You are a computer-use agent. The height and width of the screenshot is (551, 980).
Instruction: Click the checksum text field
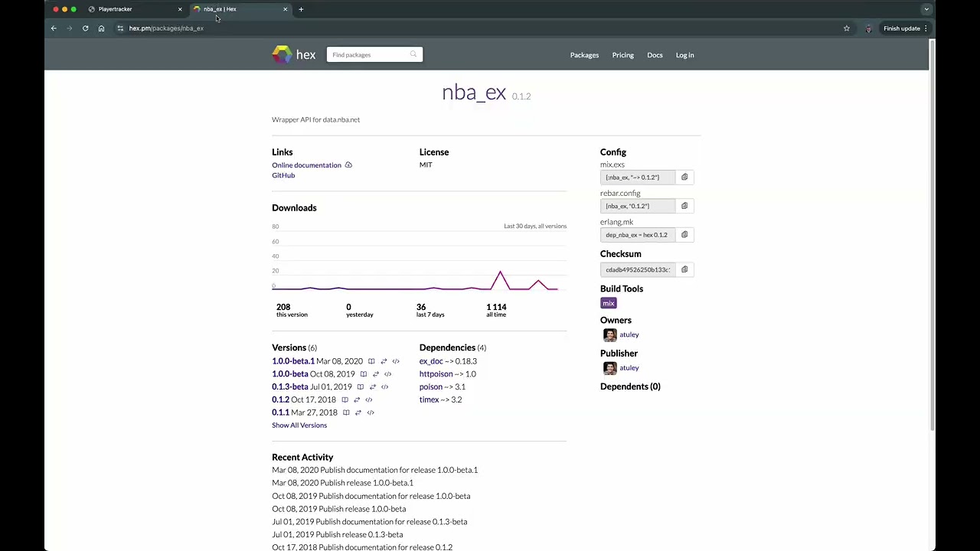638,269
